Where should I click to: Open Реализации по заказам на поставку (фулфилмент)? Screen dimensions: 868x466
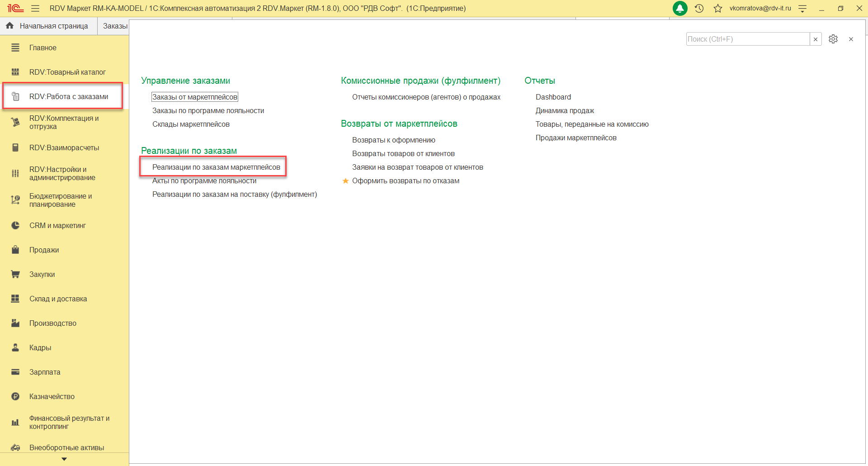coord(235,194)
